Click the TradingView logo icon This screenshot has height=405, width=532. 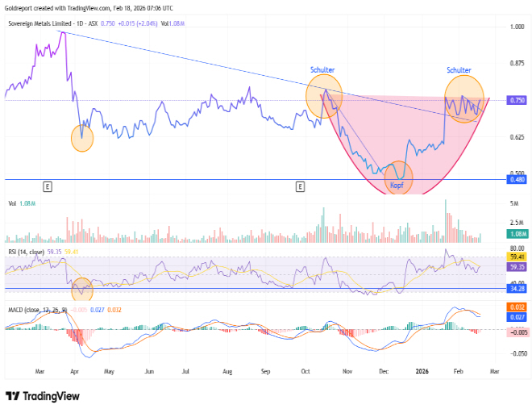click(13, 395)
